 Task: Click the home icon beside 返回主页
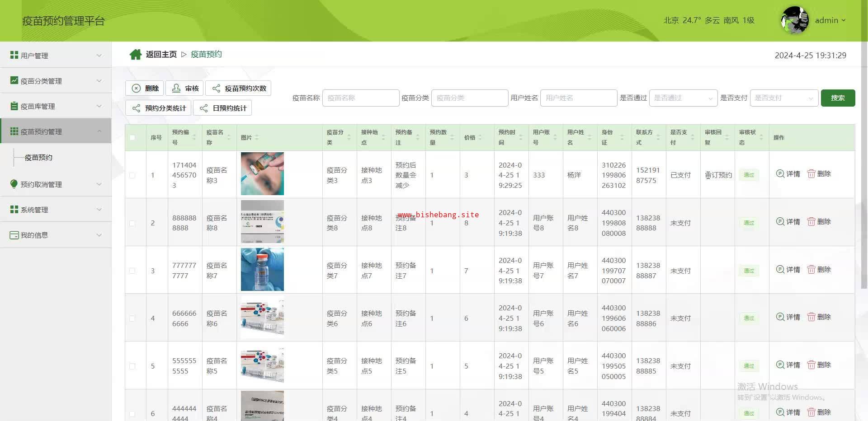[135, 55]
